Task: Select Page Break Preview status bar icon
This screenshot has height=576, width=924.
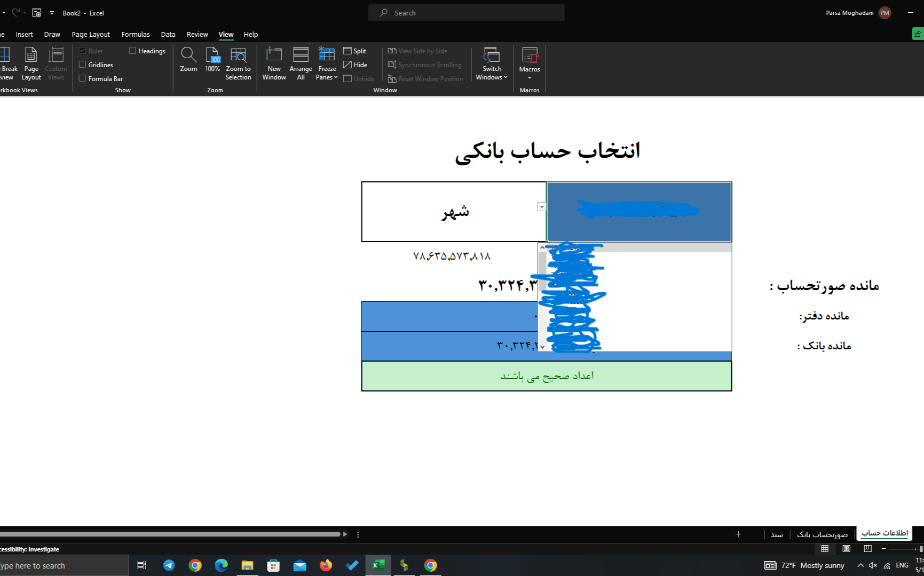Action: tap(867, 548)
